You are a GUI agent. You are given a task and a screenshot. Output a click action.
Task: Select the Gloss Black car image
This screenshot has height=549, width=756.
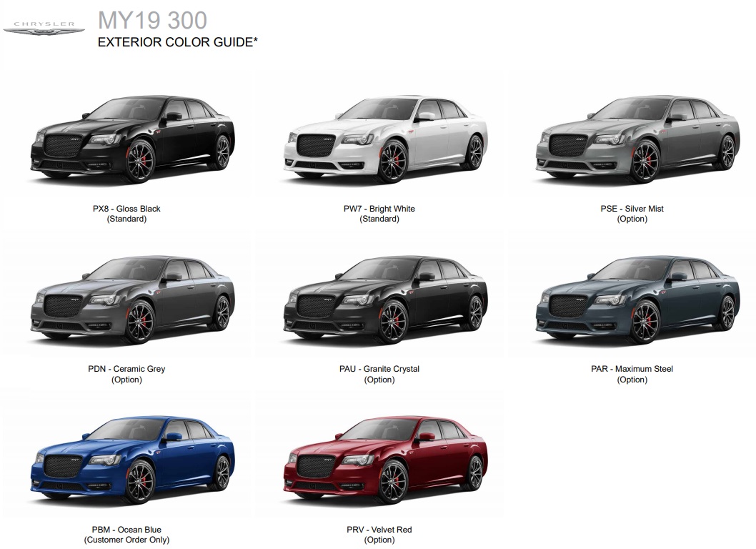point(132,137)
